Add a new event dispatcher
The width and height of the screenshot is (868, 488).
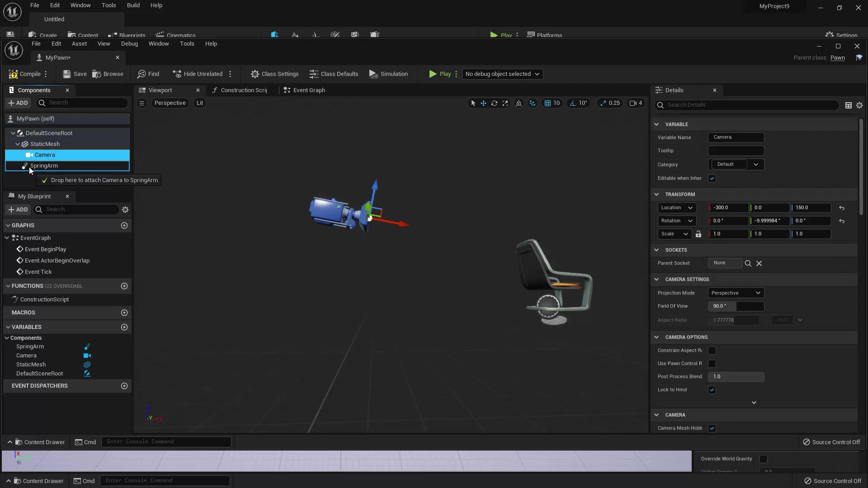[x=124, y=386]
